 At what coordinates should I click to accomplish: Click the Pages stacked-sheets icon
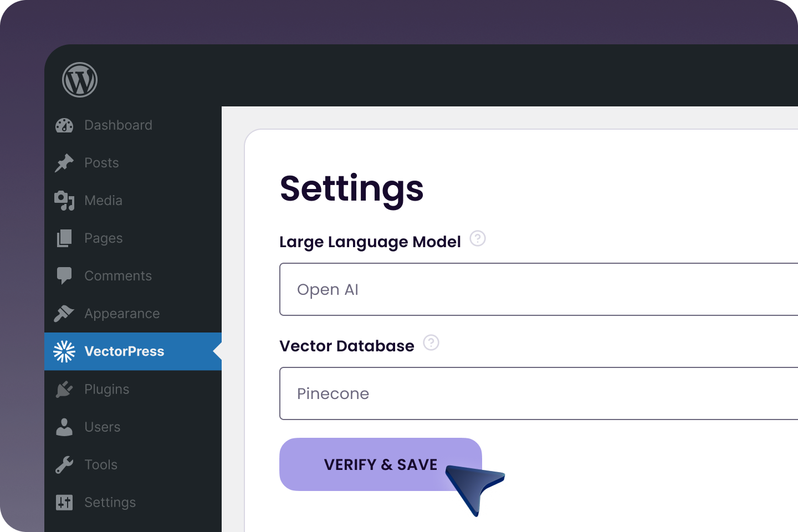[64, 238]
